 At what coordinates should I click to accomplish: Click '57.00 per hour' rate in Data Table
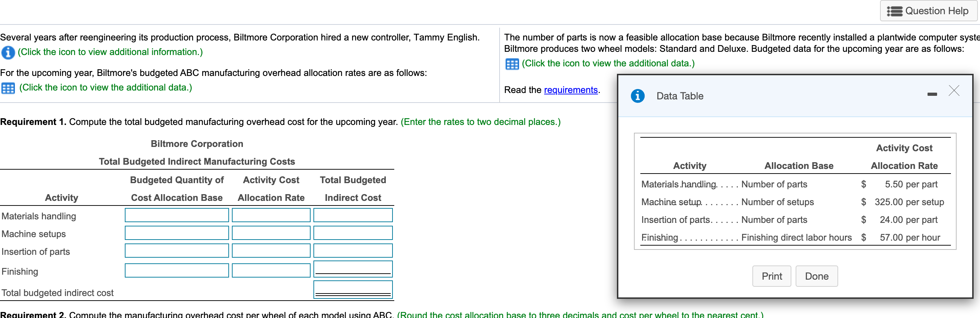pos(909,238)
